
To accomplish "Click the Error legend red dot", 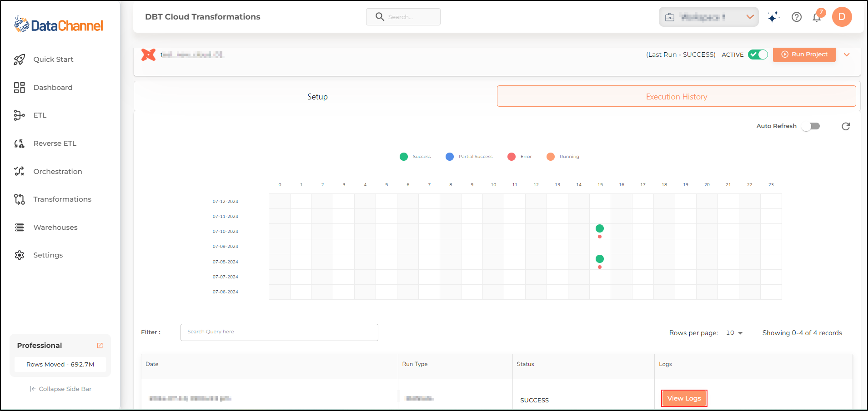I will point(512,157).
